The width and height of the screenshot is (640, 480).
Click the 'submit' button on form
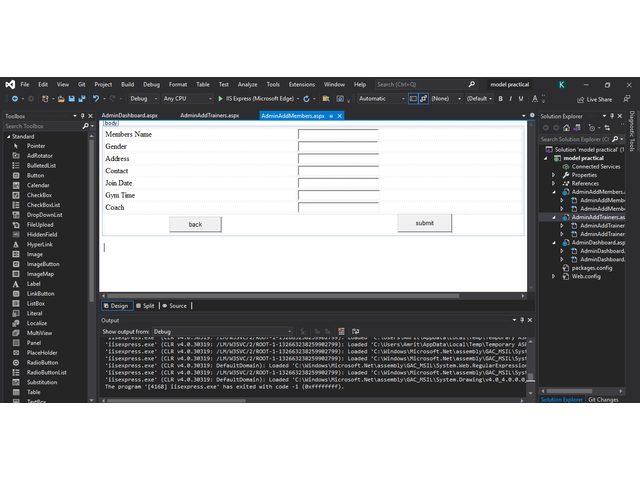tap(424, 223)
